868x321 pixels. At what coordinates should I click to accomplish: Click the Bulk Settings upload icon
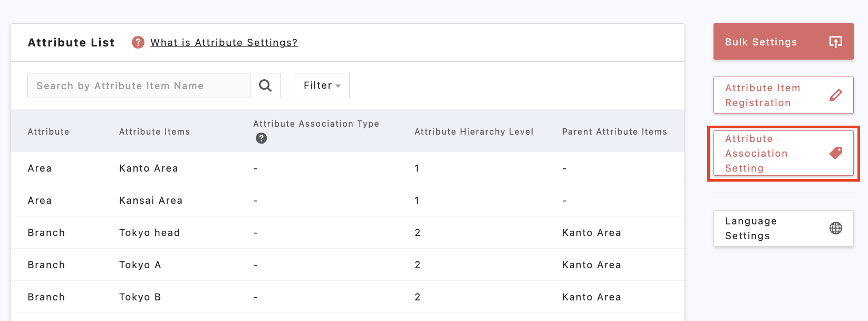point(835,42)
